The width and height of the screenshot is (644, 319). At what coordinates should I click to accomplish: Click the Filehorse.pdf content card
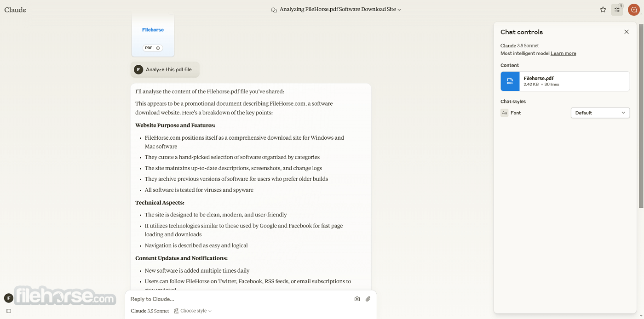pyautogui.click(x=565, y=81)
